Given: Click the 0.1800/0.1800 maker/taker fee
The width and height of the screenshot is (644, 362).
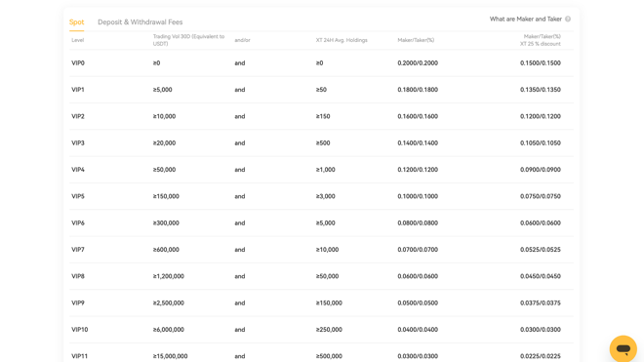Looking at the screenshot, I should click(x=418, y=90).
